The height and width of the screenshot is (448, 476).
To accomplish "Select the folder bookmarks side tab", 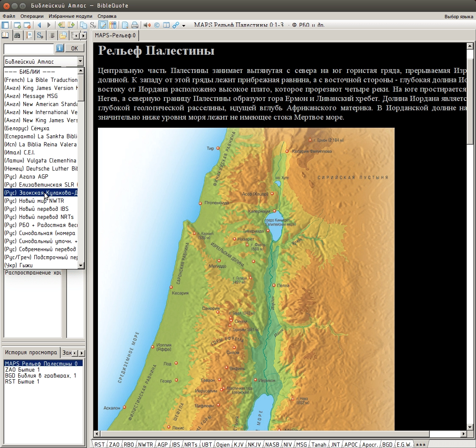I will (x=63, y=36).
